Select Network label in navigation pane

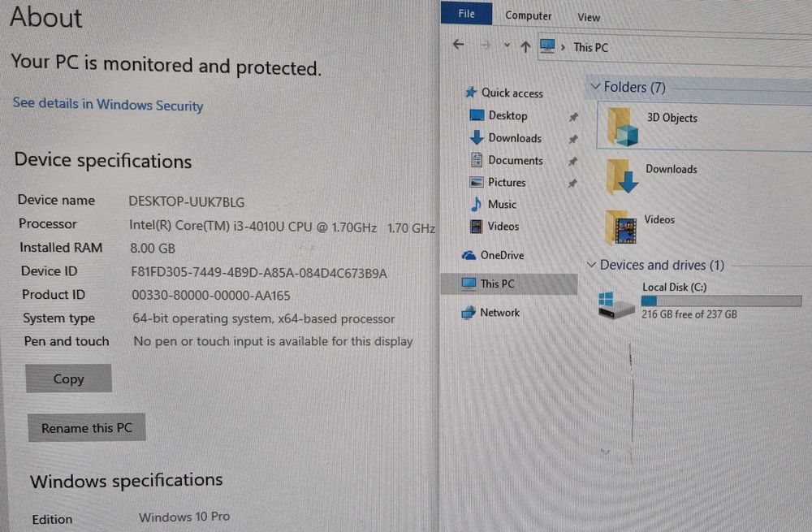coord(499,313)
